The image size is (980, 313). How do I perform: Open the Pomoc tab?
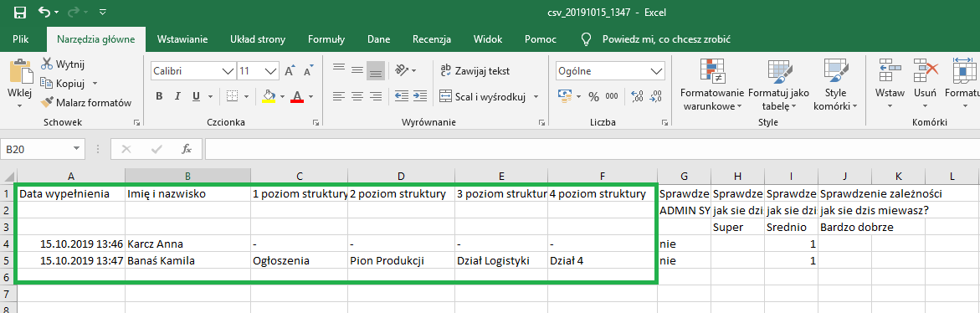[541, 39]
